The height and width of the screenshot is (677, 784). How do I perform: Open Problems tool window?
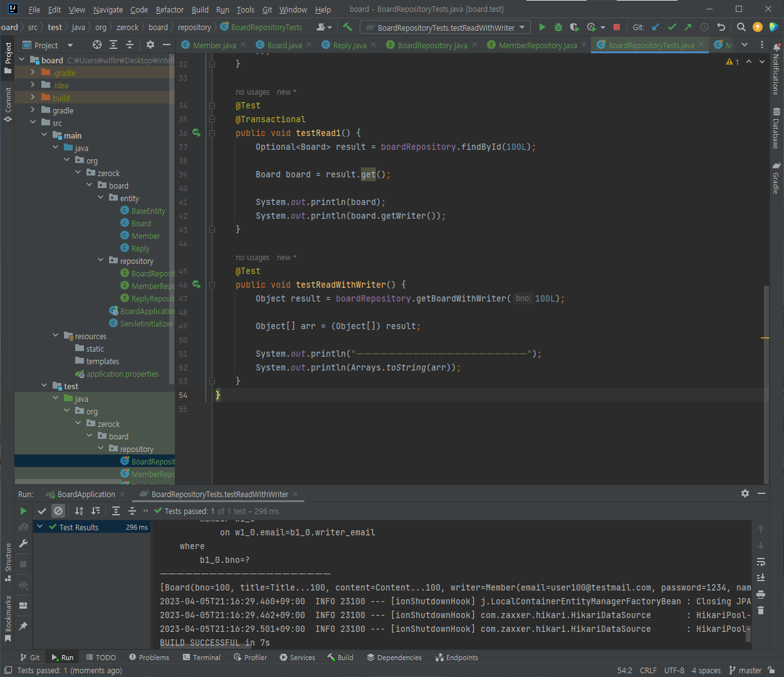pos(149,658)
